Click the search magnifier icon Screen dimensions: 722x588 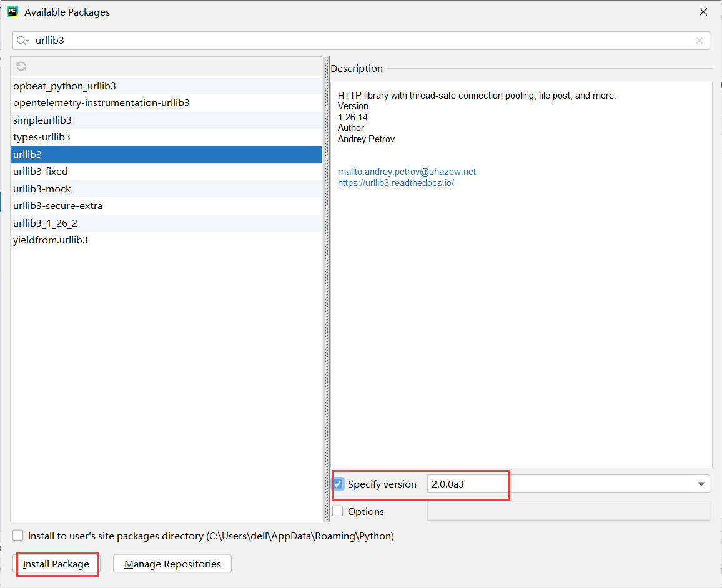(x=22, y=41)
